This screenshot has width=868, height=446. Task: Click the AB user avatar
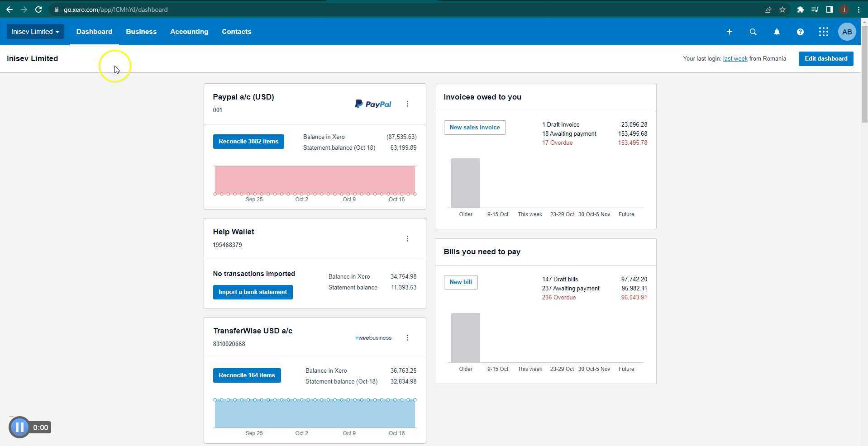point(847,32)
